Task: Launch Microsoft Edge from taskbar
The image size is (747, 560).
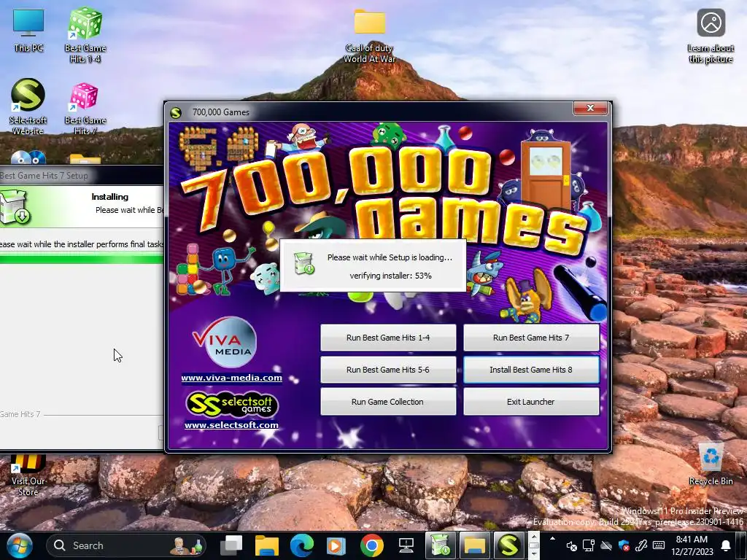Action: tap(302, 545)
